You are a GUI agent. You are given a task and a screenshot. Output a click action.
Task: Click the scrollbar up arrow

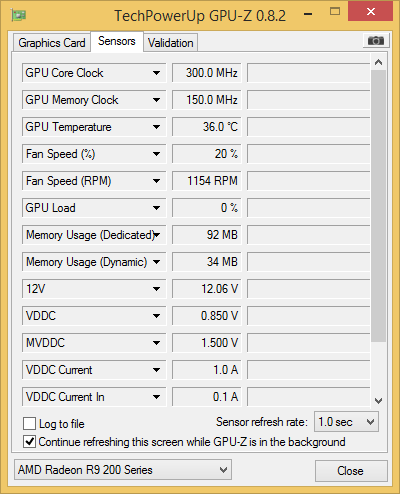pos(378,62)
